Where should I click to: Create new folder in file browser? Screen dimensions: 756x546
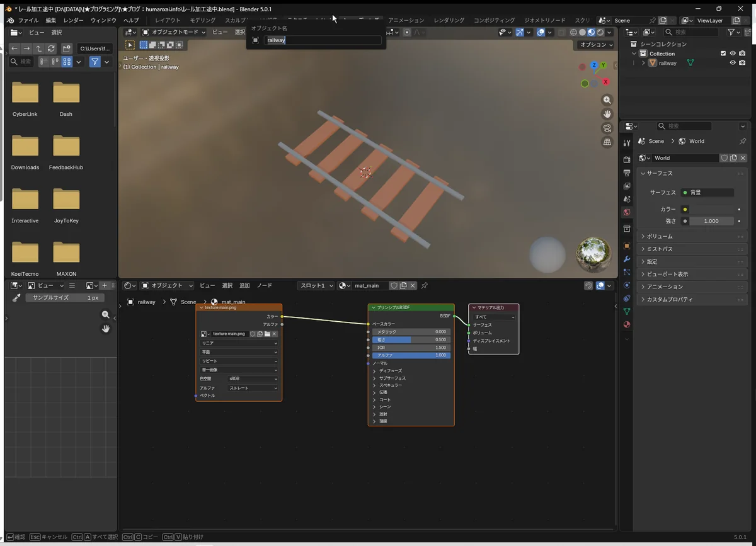pos(66,48)
